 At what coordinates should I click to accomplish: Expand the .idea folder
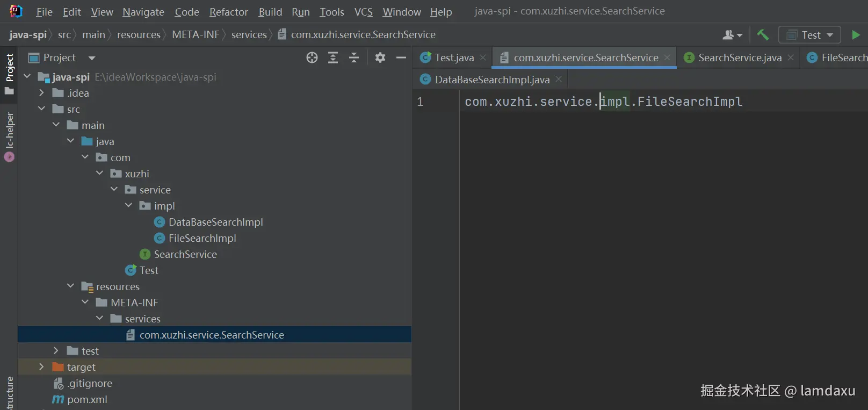click(42, 93)
